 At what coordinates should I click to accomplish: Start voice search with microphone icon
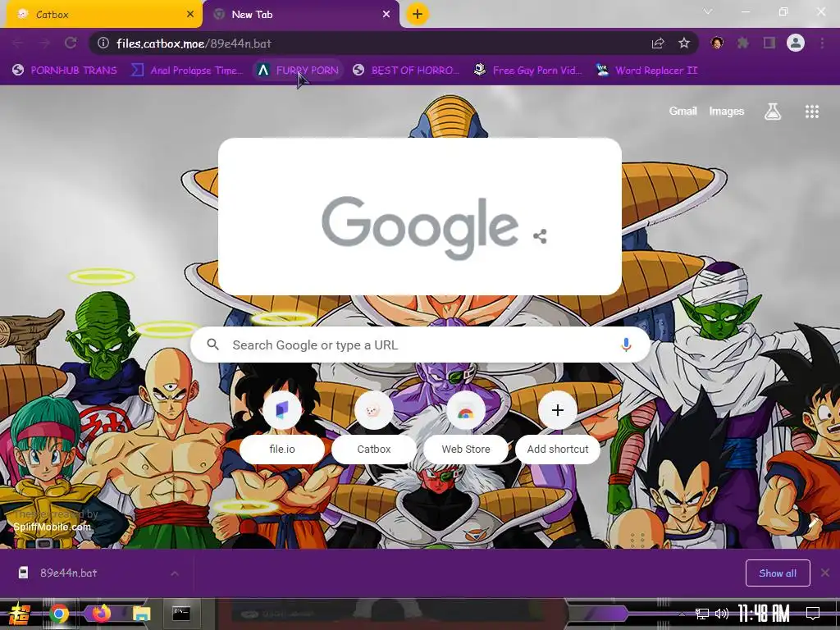click(626, 345)
